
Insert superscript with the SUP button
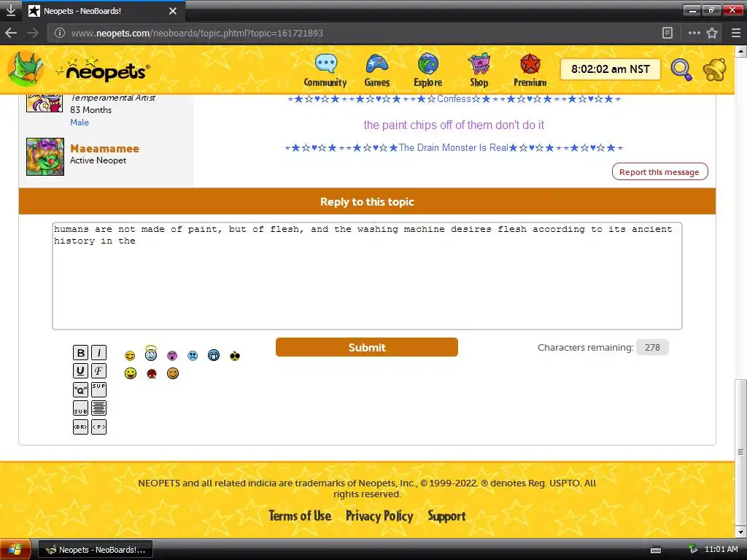pos(98,389)
